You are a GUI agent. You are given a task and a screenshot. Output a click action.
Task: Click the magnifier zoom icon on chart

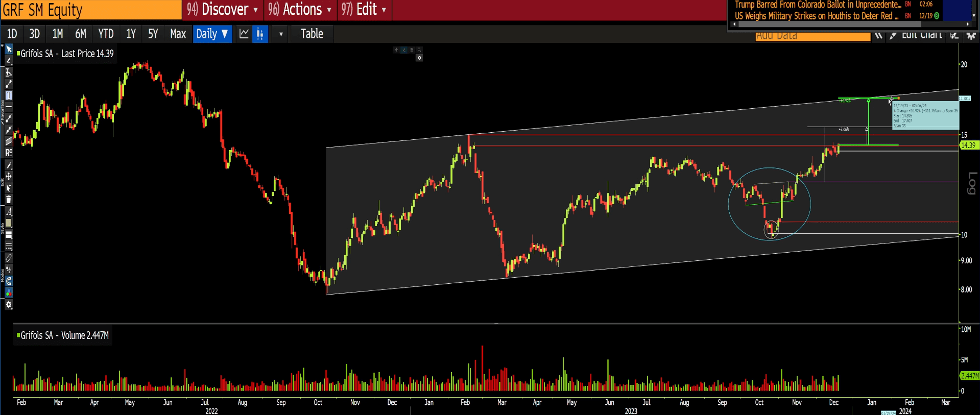(419, 50)
